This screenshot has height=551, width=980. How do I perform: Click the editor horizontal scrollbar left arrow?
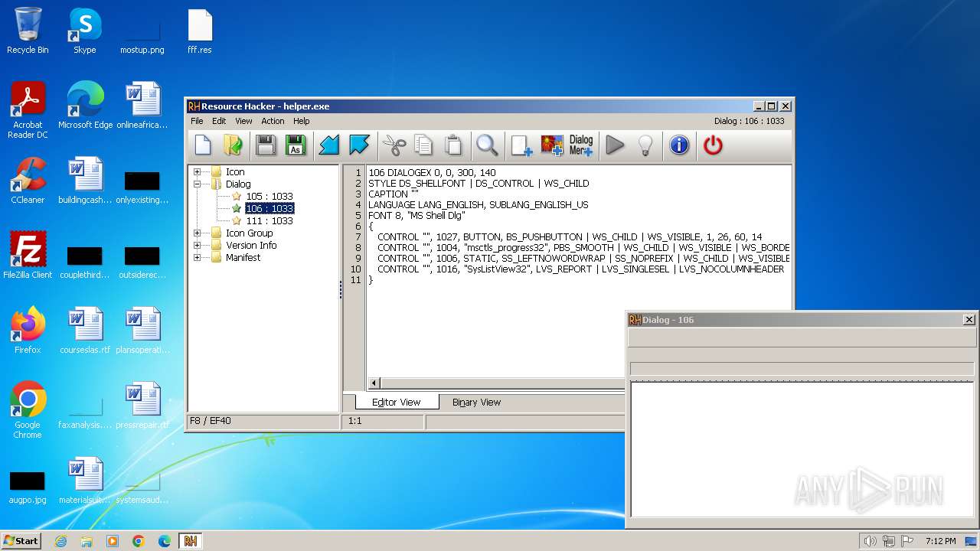point(374,383)
